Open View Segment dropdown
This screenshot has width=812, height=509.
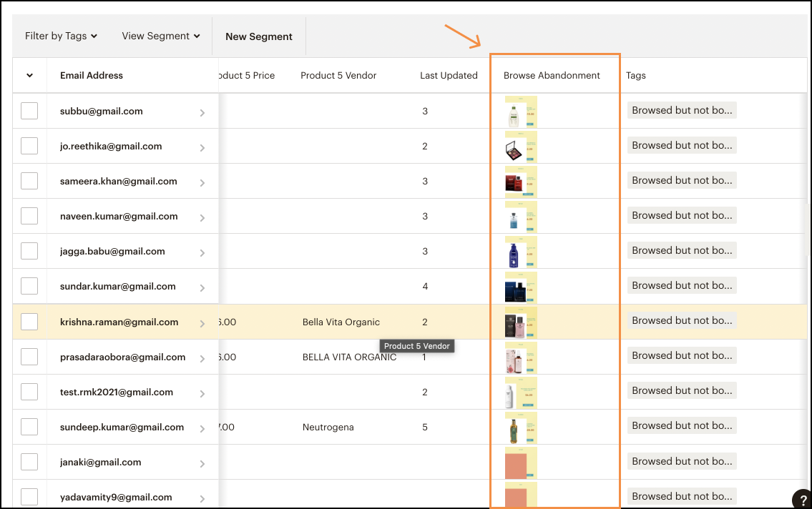click(x=160, y=36)
